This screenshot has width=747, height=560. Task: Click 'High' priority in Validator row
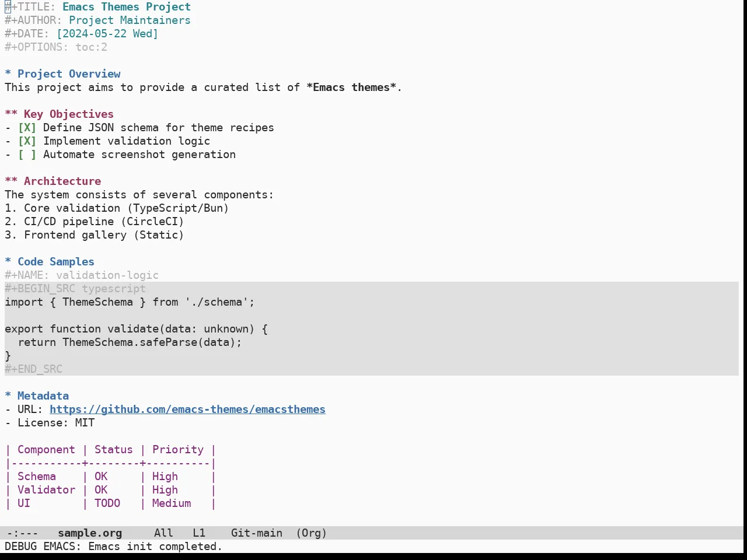[x=165, y=490]
